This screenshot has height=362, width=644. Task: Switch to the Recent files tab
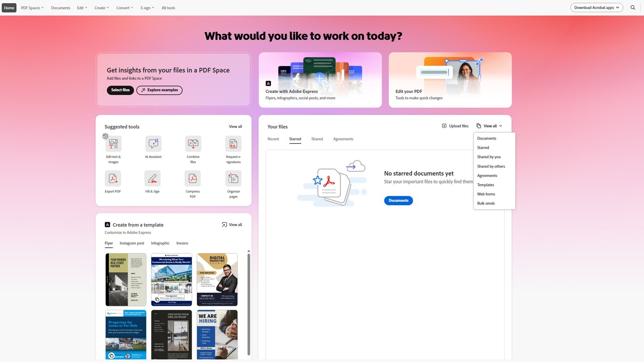pos(273,139)
